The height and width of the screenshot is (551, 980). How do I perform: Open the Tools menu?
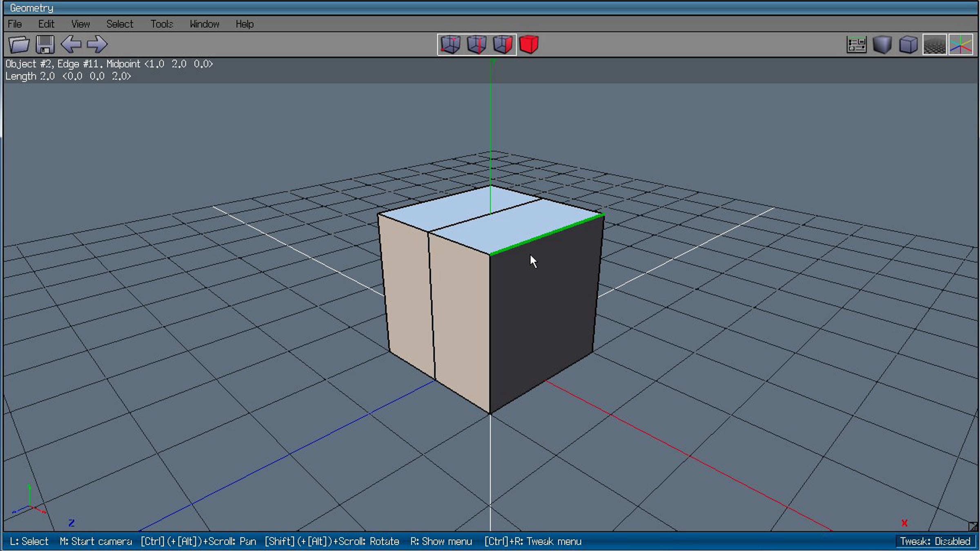162,24
